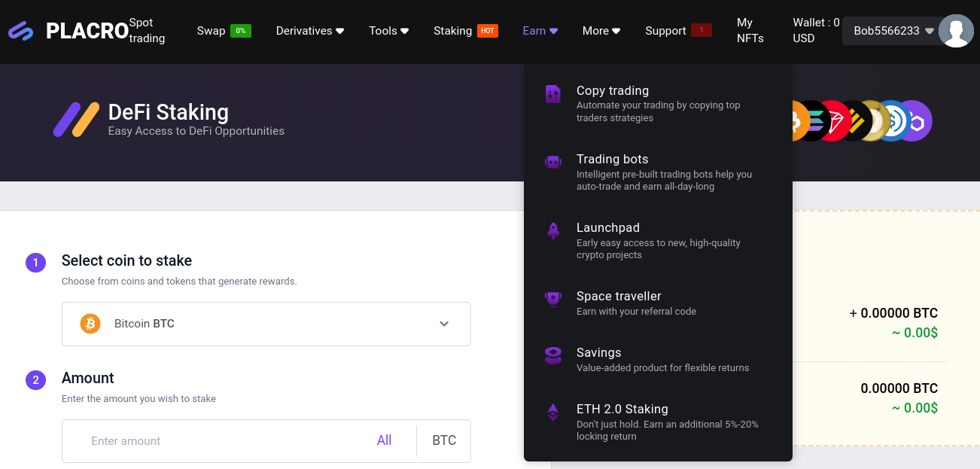The width and height of the screenshot is (980, 469).
Task: Open the Bitcoin BTC coin selector
Action: coord(266,324)
